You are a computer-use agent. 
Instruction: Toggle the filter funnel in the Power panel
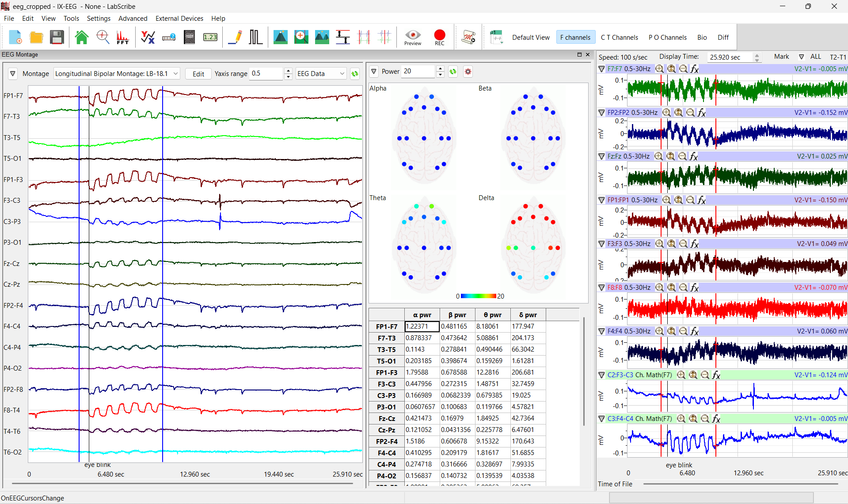coord(374,71)
